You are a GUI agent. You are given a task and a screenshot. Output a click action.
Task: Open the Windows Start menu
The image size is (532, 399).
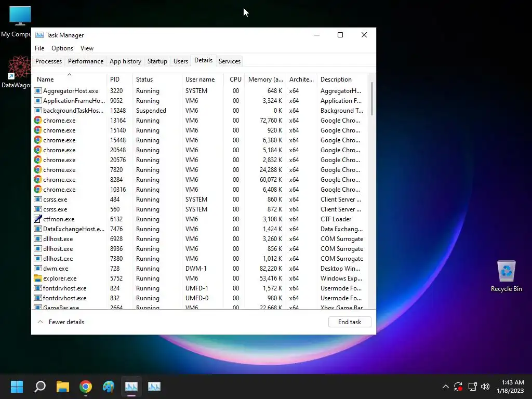(17, 387)
